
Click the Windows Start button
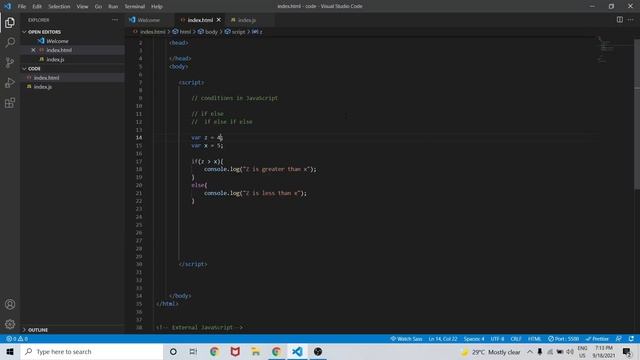10,351
